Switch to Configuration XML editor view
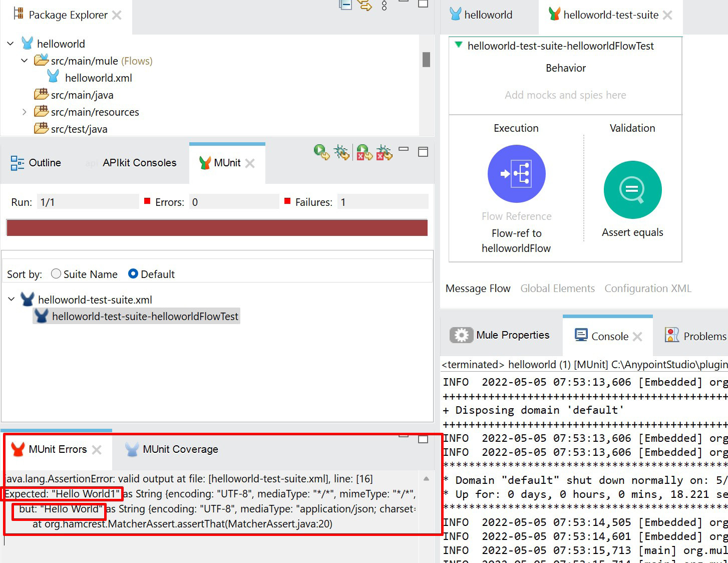 (647, 289)
